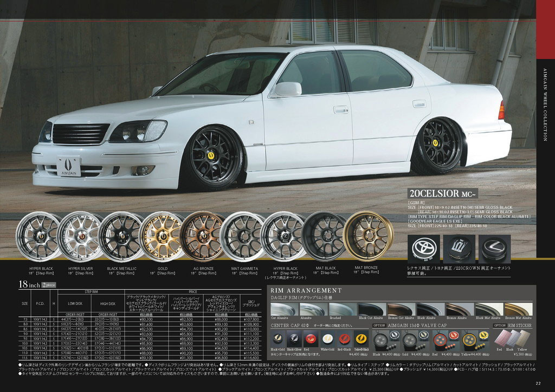Click the Lexus emblem ornament cap

(x=494, y=249)
